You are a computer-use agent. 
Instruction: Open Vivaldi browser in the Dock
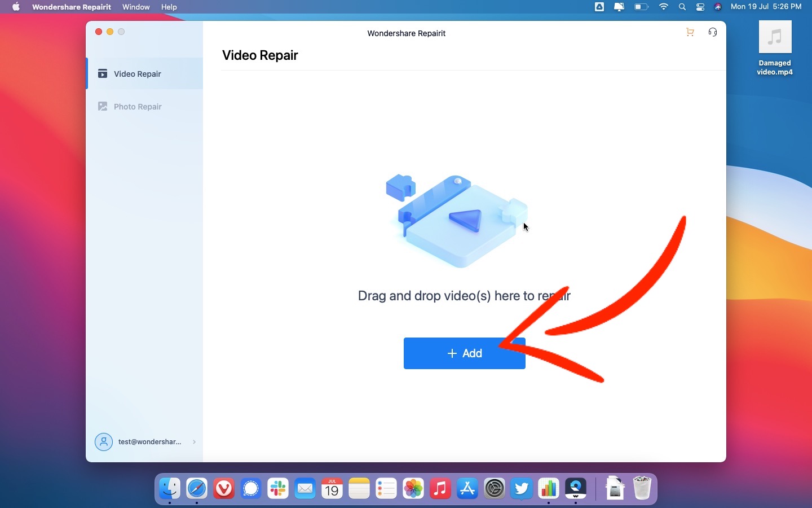(224, 488)
